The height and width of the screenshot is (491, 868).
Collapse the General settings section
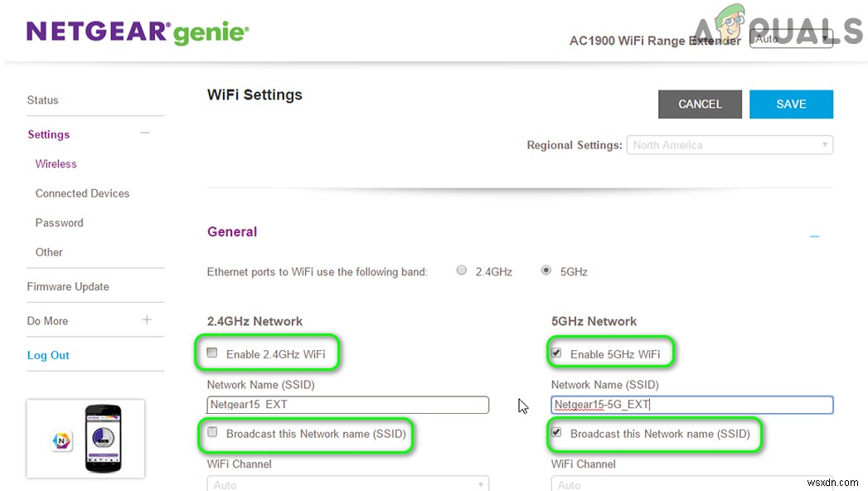[813, 236]
